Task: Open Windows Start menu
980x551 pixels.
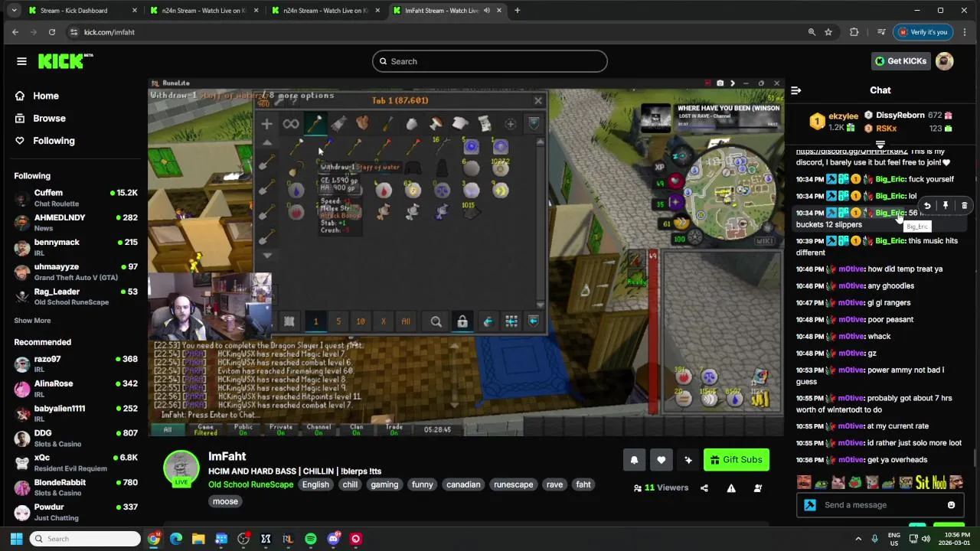Action: (x=16, y=539)
